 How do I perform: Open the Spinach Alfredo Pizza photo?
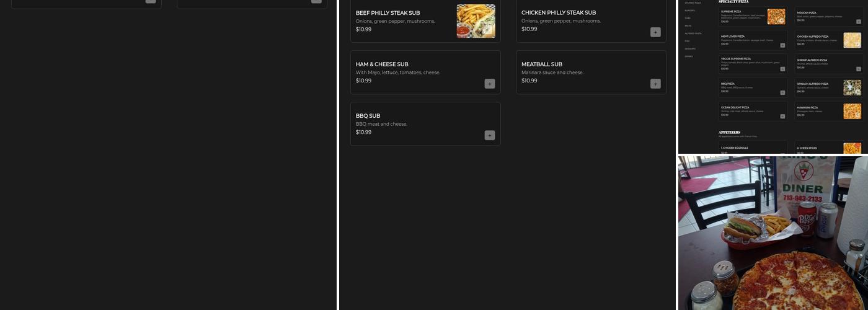pyautogui.click(x=852, y=87)
